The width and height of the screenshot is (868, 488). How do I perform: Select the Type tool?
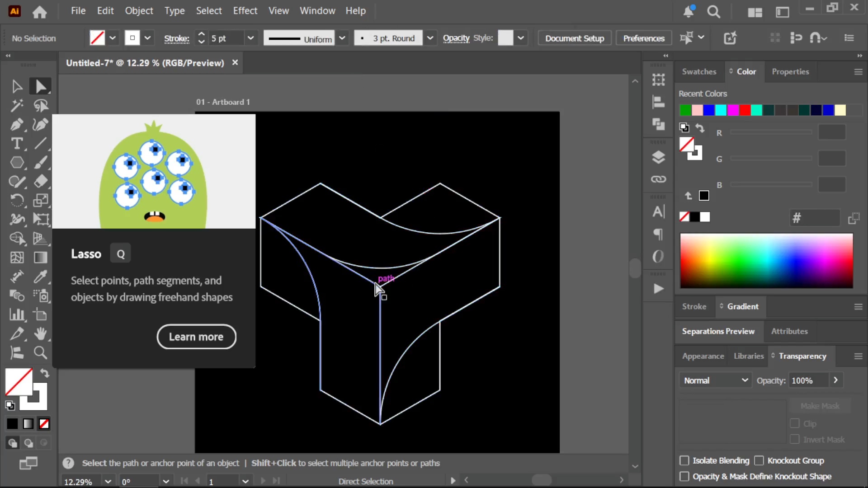click(x=17, y=143)
